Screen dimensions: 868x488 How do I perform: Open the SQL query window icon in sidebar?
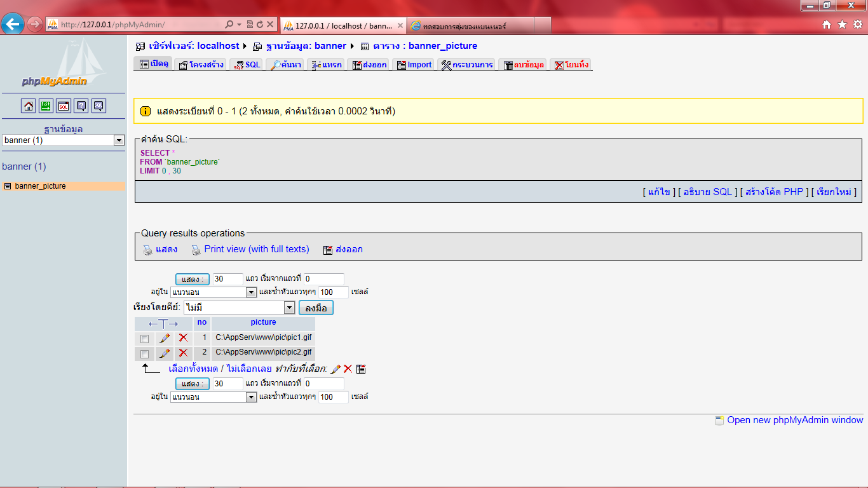[x=64, y=106]
